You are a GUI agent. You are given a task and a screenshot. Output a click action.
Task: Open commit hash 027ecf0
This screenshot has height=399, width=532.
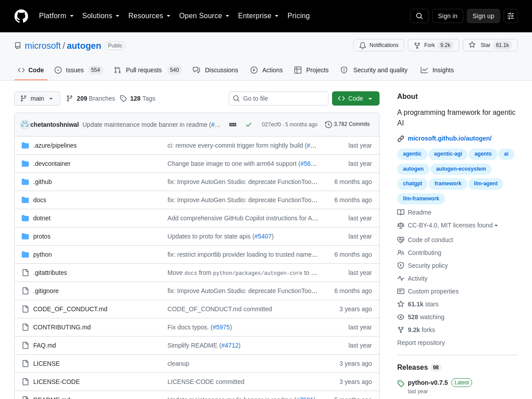271,125
